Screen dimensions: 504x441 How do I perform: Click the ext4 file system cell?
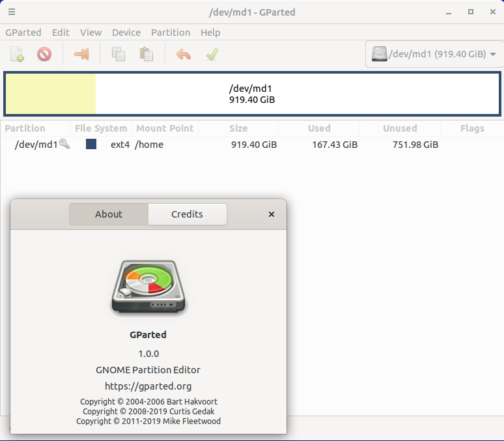[x=120, y=145]
